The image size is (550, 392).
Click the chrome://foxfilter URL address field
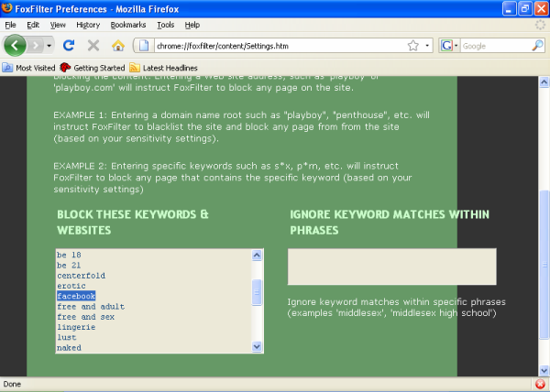pyautogui.click(x=280, y=46)
